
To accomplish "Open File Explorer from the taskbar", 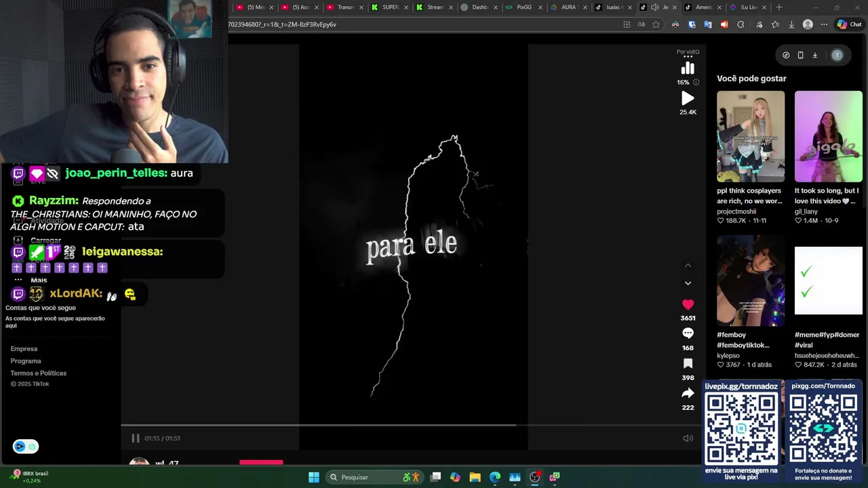I will coord(475,477).
